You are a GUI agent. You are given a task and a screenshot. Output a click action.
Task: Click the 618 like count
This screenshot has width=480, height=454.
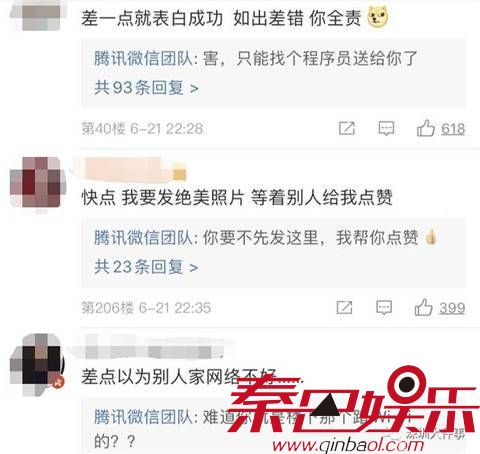pyautogui.click(x=453, y=129)
